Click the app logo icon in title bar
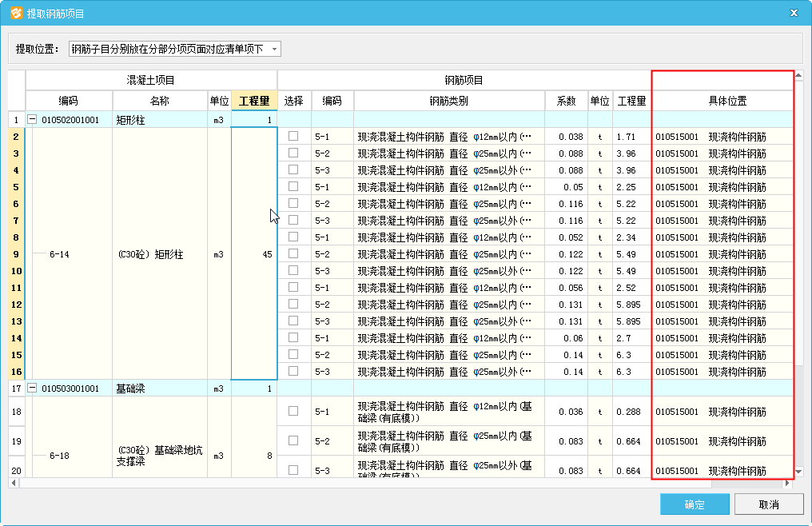The width and height of the screenshot is (812, 526). click(x=16, y=13)
